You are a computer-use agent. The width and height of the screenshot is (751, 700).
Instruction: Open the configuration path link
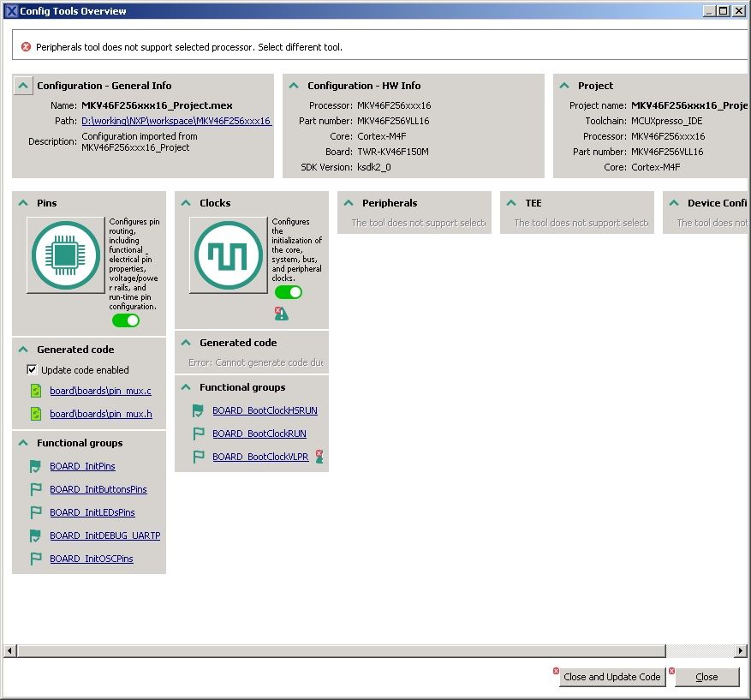[x=176, y=121]
